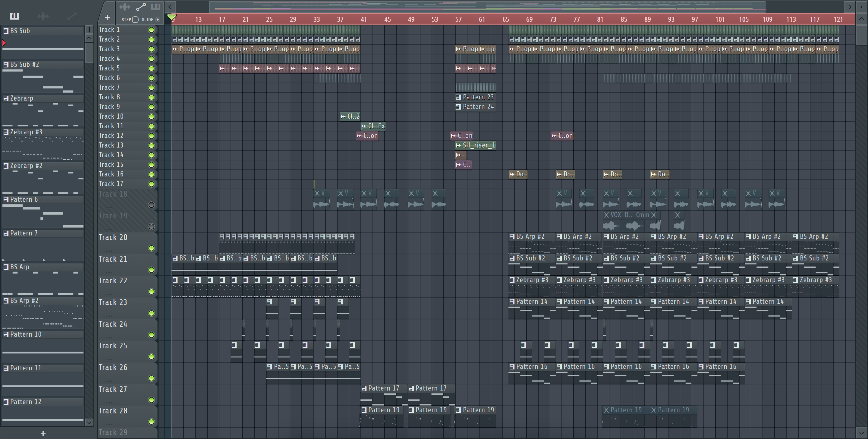Mute Track 3 using its green LED
Screen dimensions: 868x439
click(x=151, y=49)
